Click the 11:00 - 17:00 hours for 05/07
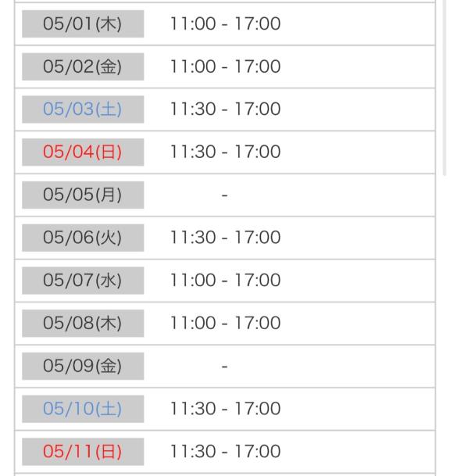450x476 pixels. [x=226, y=280]
